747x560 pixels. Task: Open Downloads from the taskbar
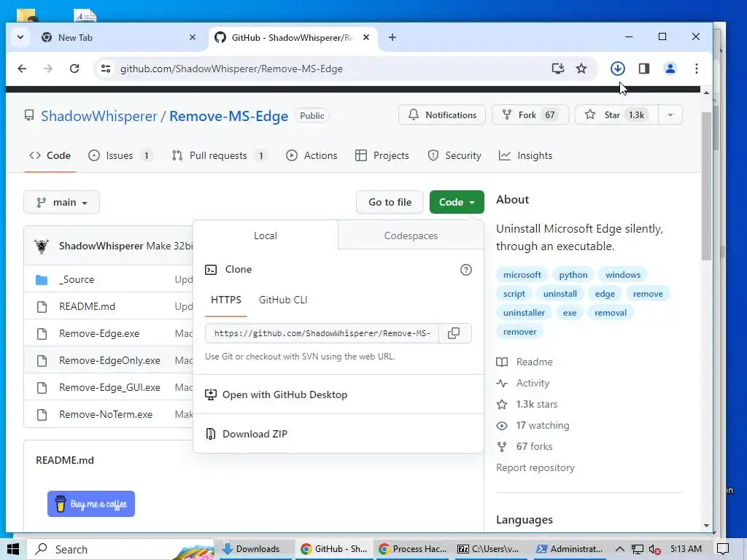(x=255, y=549)
